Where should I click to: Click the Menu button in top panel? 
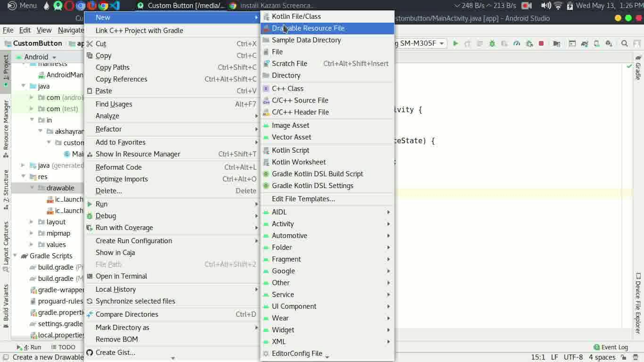point(22,6)
